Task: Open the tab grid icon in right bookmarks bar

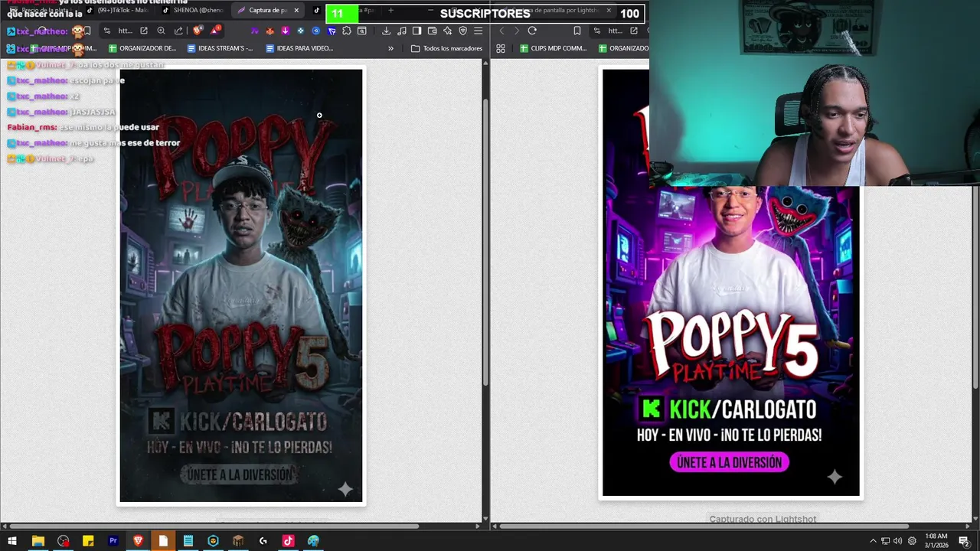Action: pos(501,48)
